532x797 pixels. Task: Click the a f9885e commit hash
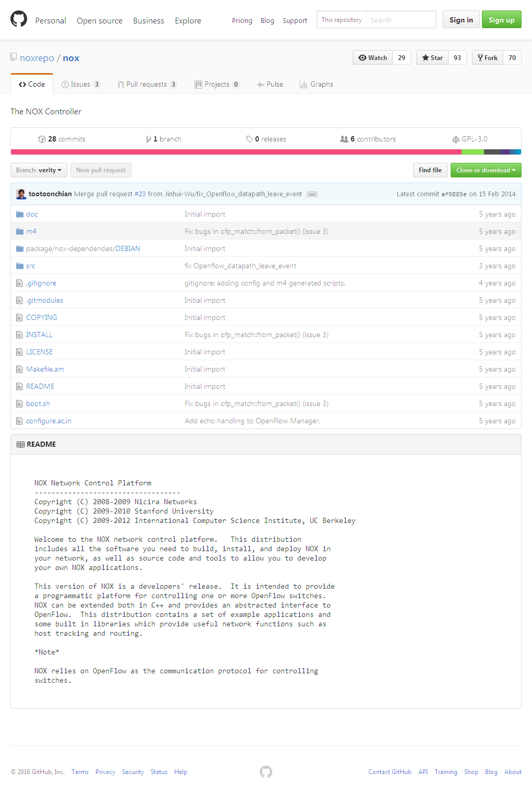point(454,194)
